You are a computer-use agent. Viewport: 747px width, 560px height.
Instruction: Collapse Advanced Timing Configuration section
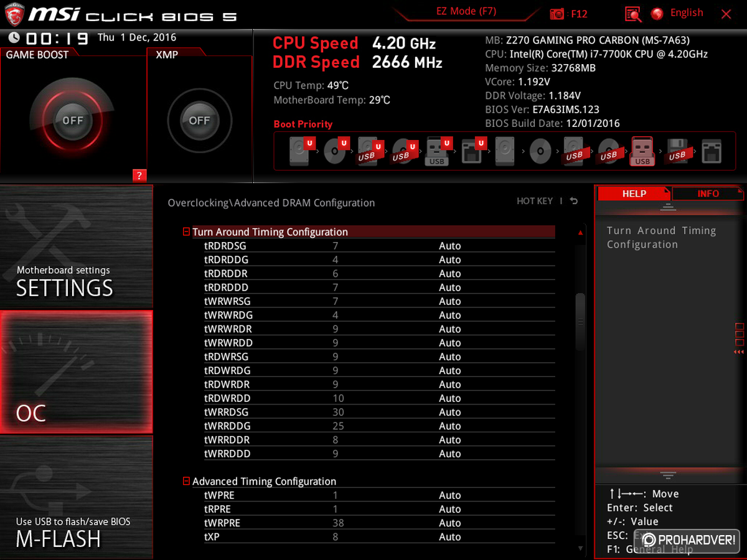(x=186, y=481)
